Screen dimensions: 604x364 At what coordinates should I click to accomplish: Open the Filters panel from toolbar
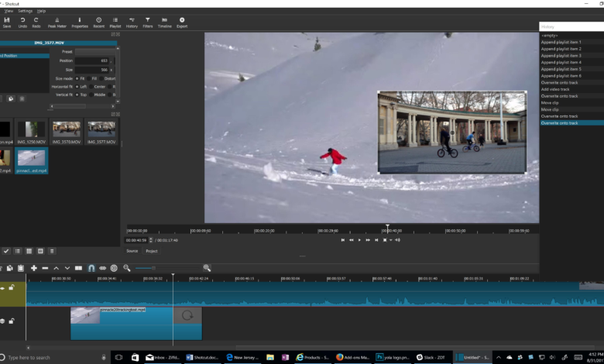tap(148, 22)
